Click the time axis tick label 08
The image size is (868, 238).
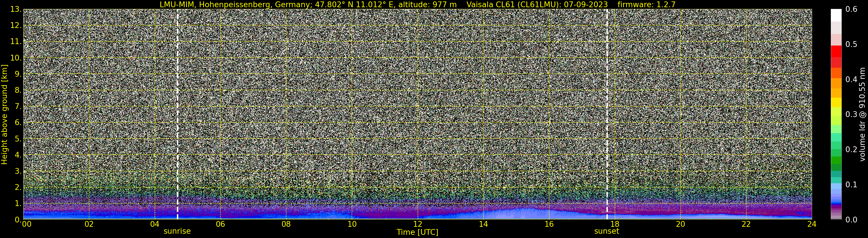pos(286,224)
